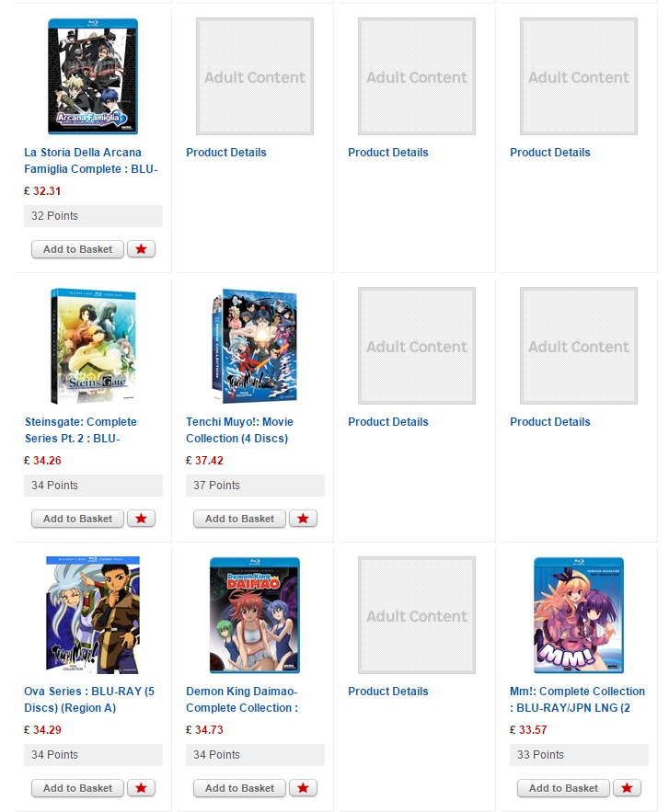Open the Steins;Gate cover art thumbnail
Image resolution: width=669 pixels, height=812 pixels.
coord(93,346)
